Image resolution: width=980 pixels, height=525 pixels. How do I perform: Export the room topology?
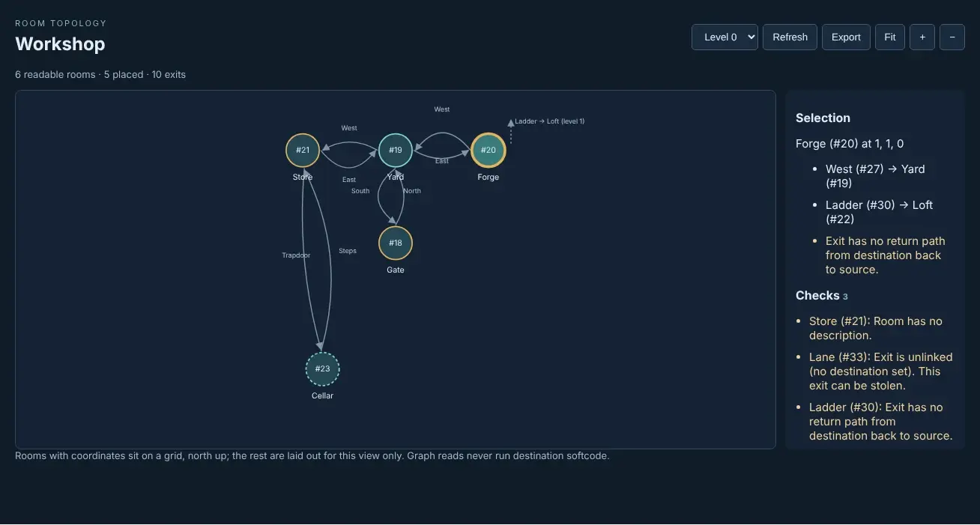click(846, 37)
